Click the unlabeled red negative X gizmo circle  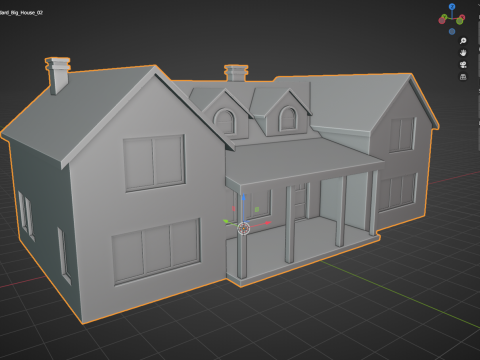coord(442,21)
